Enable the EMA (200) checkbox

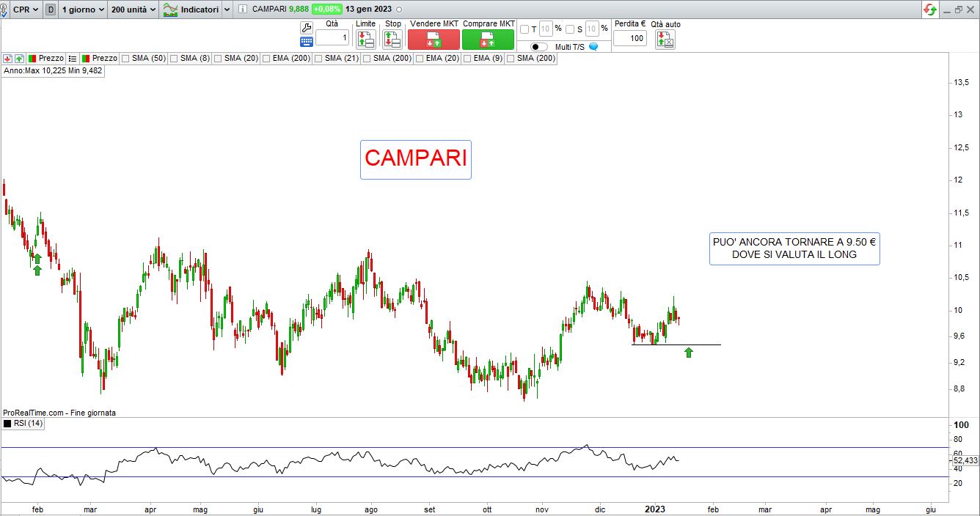pos(266,58)
